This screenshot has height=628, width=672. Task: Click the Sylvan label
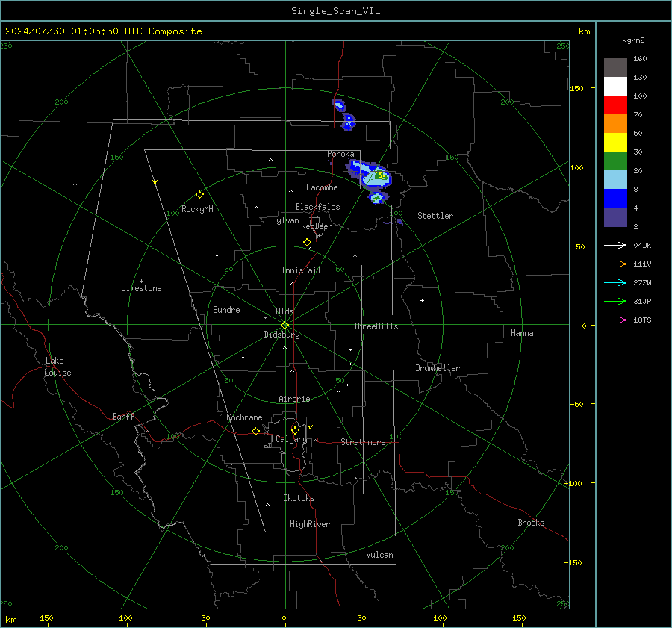coord(285,220)
